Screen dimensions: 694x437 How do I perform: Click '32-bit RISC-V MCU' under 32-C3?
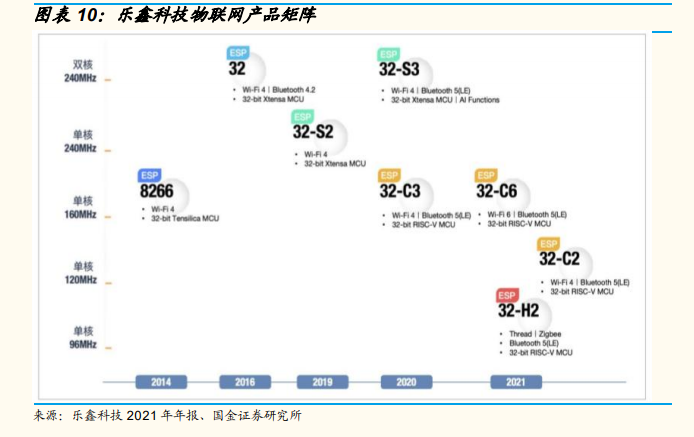tap(424, 225)
